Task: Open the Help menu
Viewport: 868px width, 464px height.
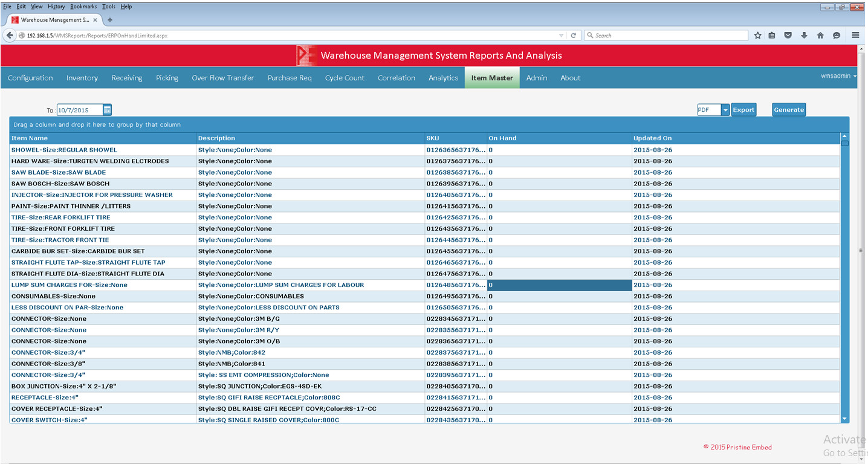Action: [x=126, y=6]
